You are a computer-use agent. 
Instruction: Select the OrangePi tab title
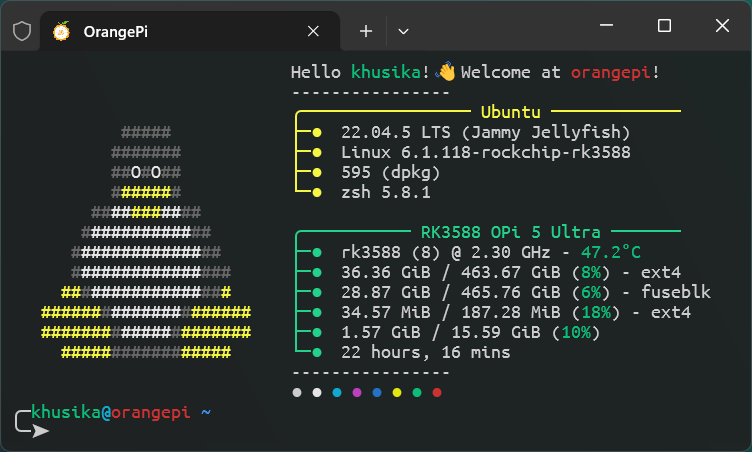(x=120, y=31)
